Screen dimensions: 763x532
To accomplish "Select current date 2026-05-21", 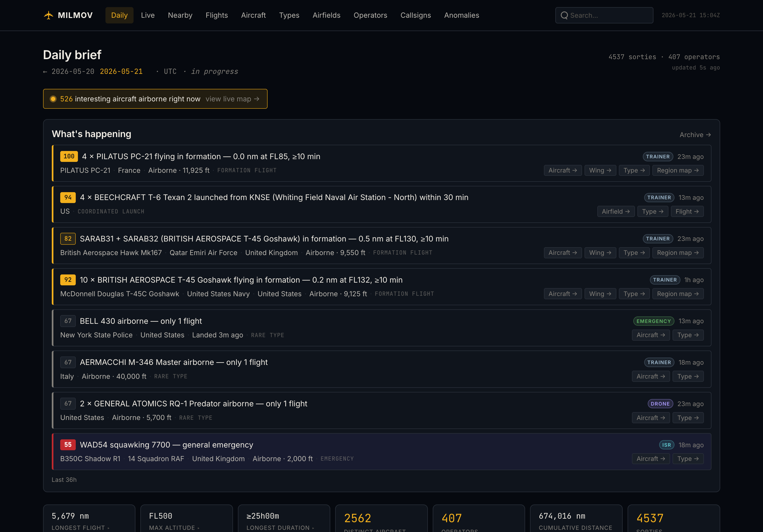I will (121, 71).
